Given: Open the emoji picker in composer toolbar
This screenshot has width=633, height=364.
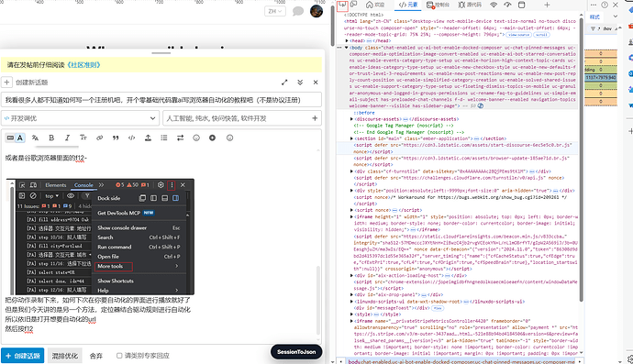Looking at the screenshot, I should point(196,138).
